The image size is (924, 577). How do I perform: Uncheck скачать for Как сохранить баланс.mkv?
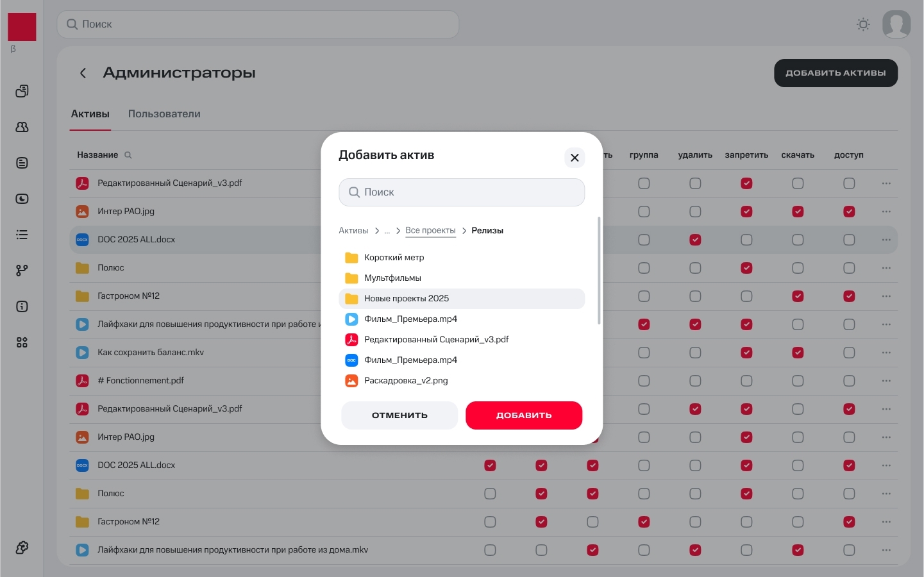798,353
